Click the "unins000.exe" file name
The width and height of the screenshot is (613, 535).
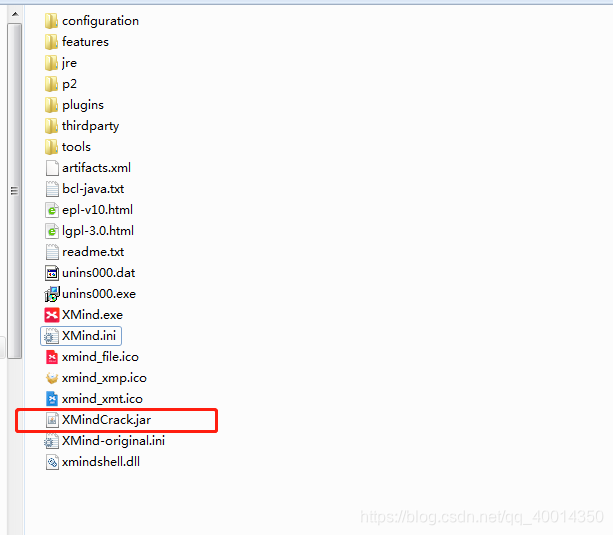pyautogui.click(x=99, y=294)
